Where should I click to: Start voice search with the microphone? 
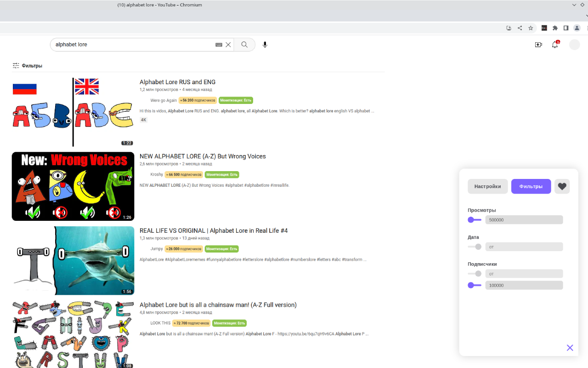click(265, 45)
